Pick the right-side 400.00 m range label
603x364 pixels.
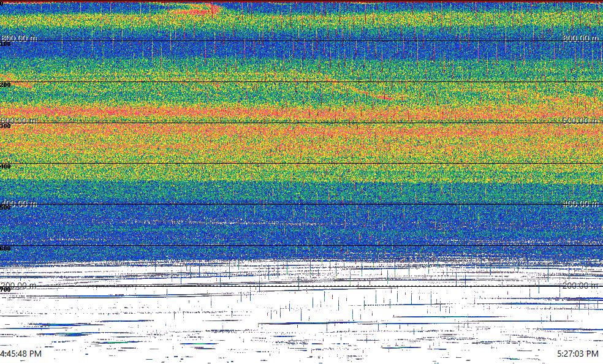click(x=581, y=203)
